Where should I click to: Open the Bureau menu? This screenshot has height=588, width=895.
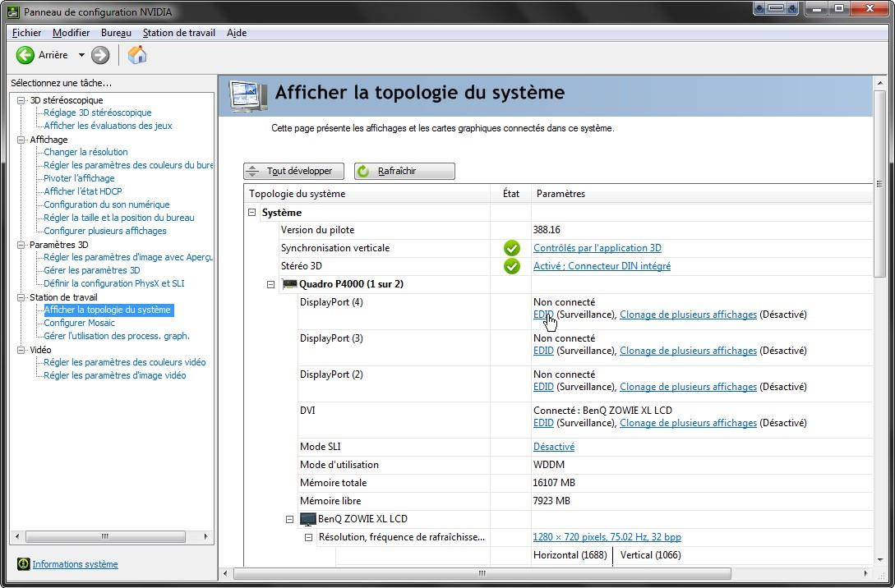click(x=116, y=33)
